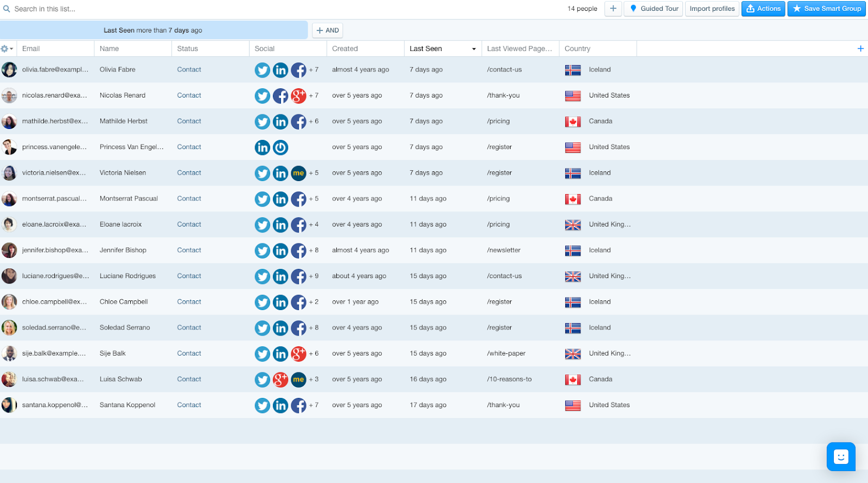Viewport: 868px width, 483px height.
Task: Open Jennifer Bishop's LinkedIn icon
Action: (280, 251)
